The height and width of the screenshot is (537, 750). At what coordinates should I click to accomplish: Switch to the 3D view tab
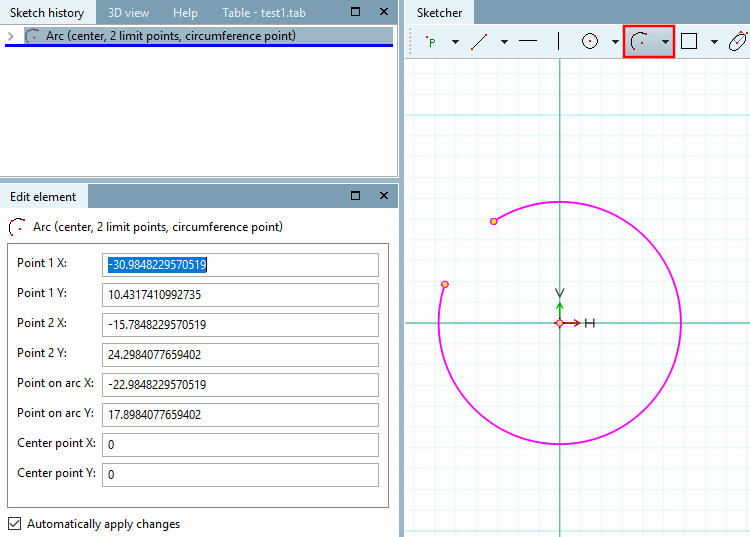(x=129, y=12)
